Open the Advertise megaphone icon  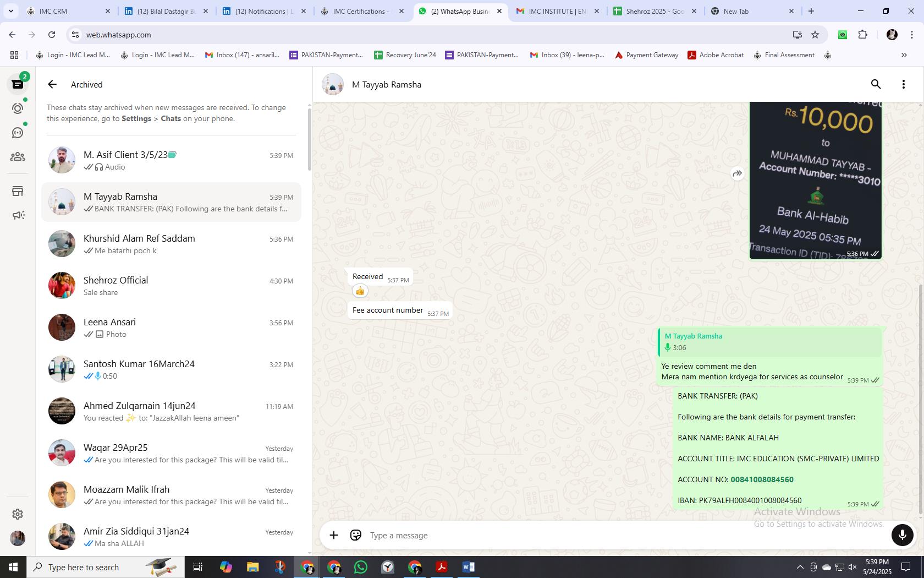tap(18, 215)
